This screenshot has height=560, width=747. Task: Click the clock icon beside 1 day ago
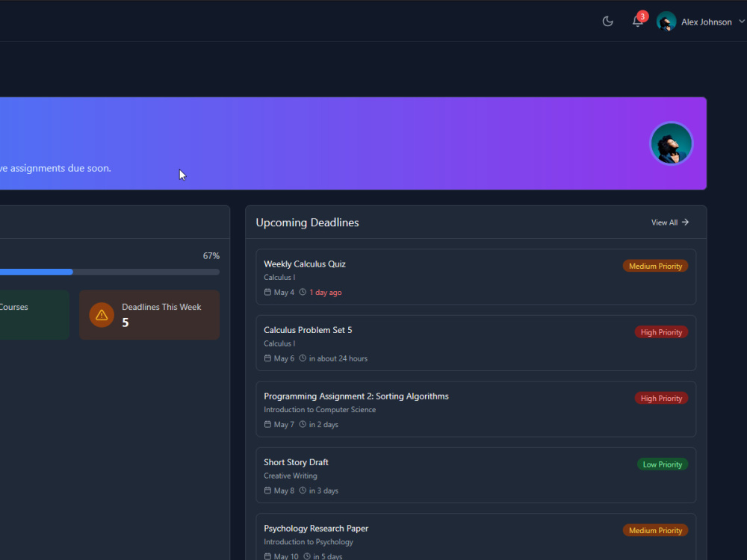pyautogui.click(x=303, y=292)
